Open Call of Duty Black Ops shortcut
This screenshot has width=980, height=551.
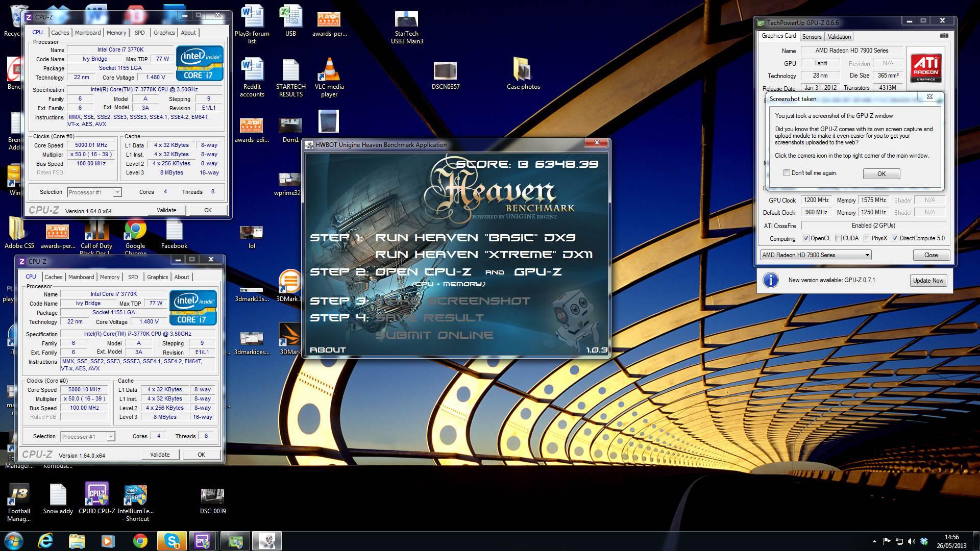click(x=96, y=237)
